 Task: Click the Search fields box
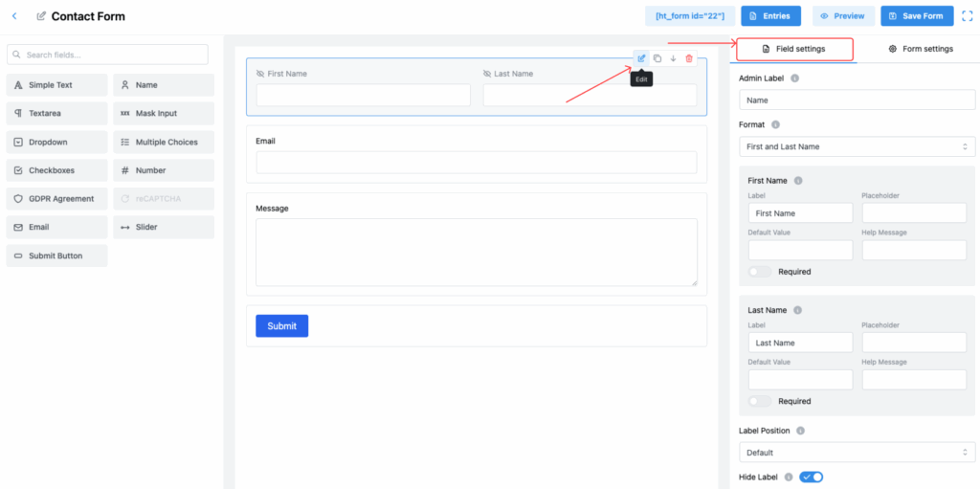107,55
